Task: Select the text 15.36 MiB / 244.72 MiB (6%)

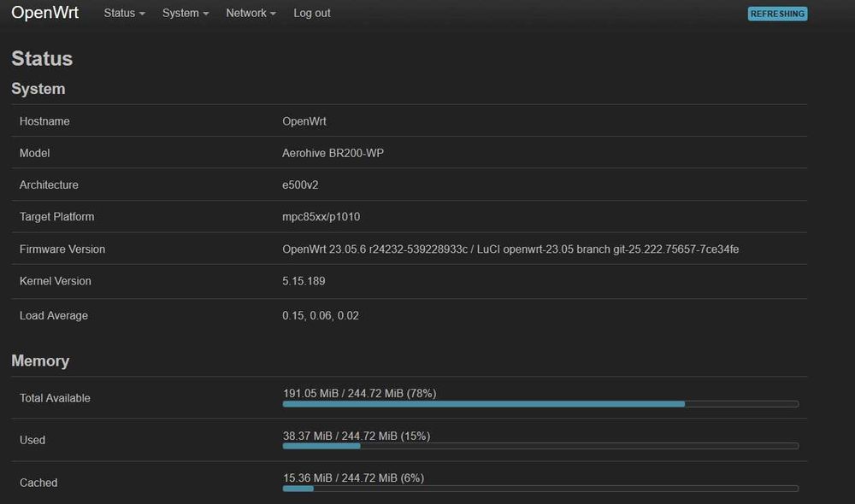Action: (x=353, y=478)
